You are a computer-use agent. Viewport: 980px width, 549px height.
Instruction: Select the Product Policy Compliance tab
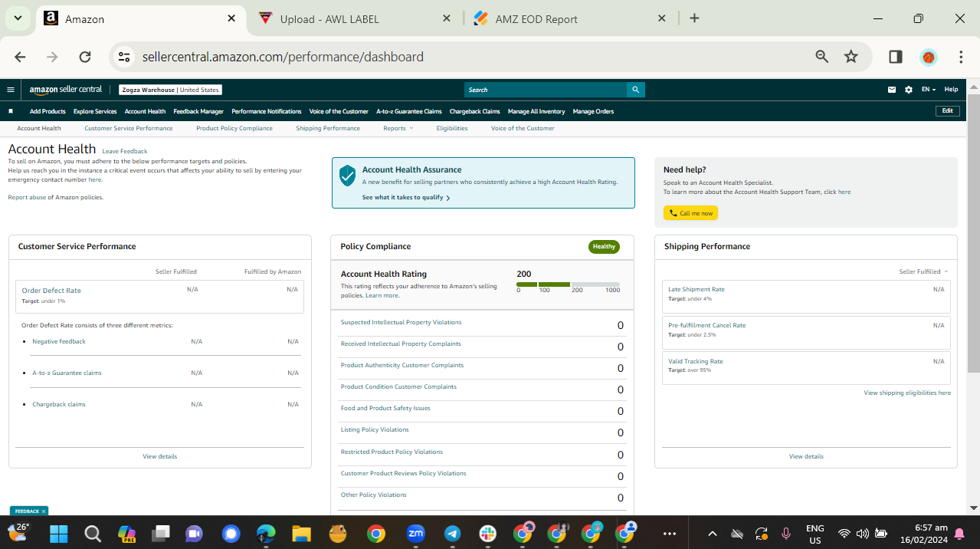coord(234,128)
